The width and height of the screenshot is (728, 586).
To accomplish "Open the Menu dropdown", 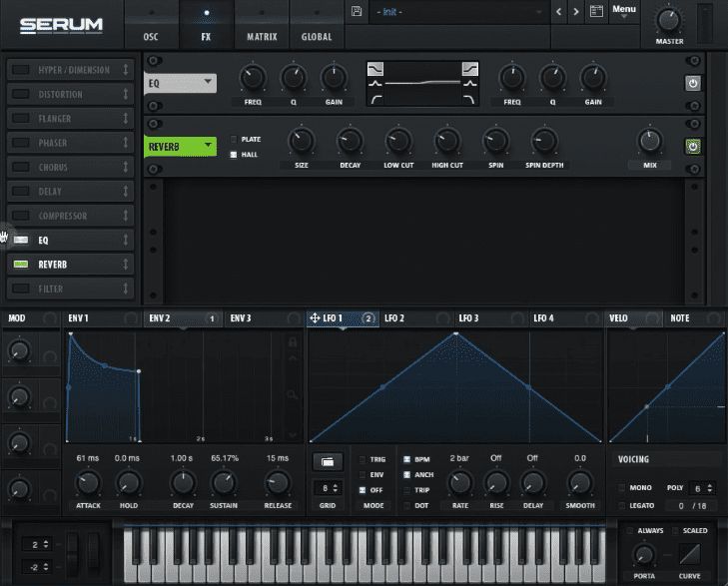I will [623, 11].
